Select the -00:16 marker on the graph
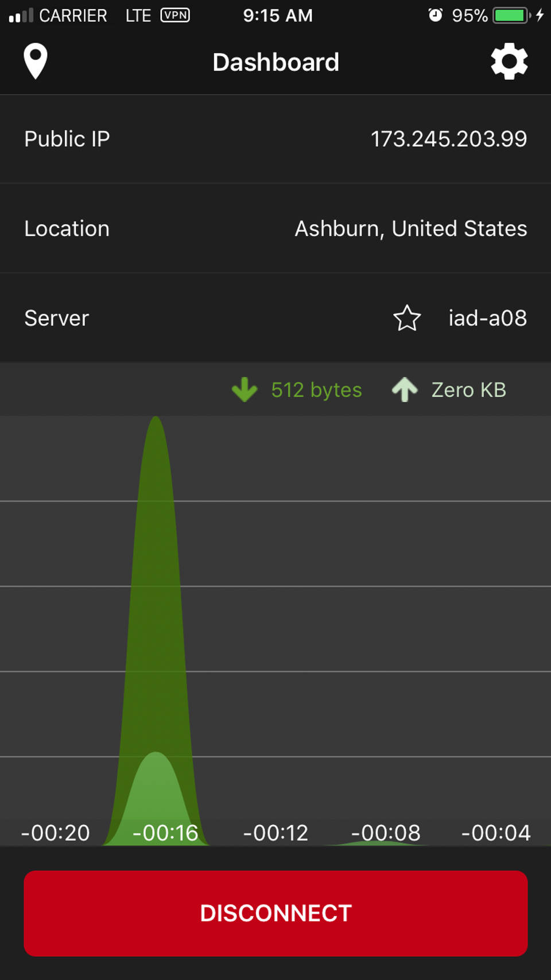 tap(165, 833)
